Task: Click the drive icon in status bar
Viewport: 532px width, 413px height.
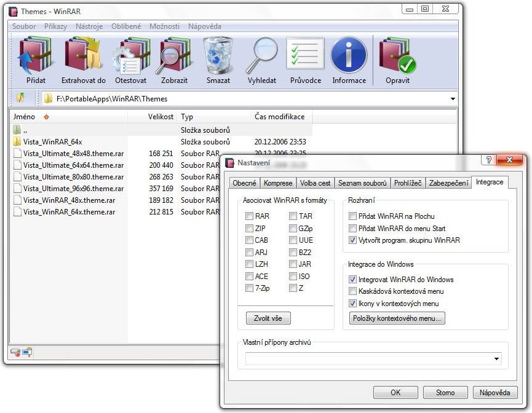Action: [x=15, y=352]
